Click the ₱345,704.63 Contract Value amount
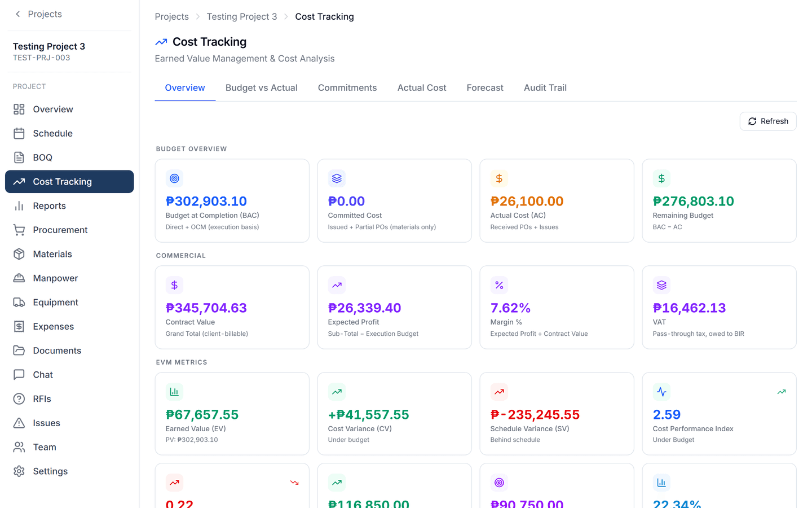The width and height of the screenshot is (812, 508). tap(206, 308)
